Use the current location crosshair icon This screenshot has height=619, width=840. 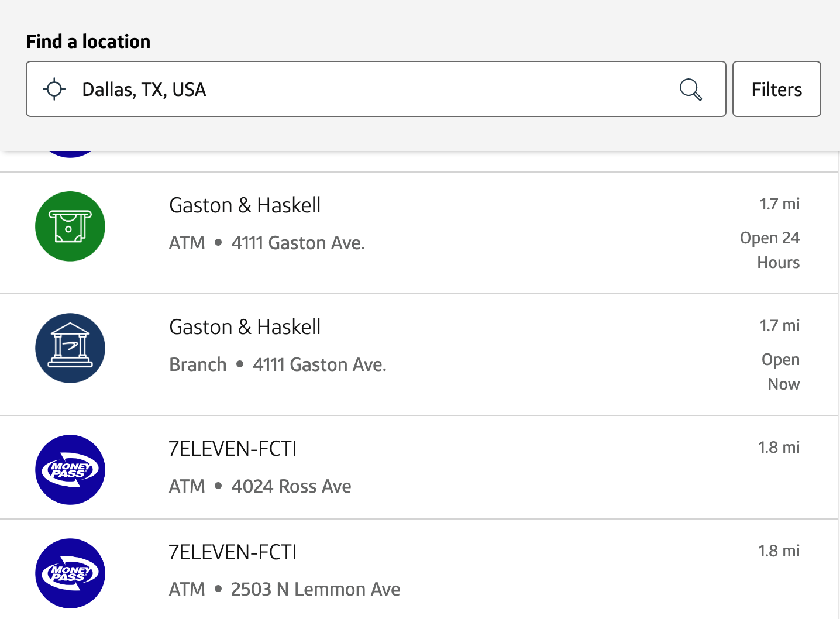point(54,89)
